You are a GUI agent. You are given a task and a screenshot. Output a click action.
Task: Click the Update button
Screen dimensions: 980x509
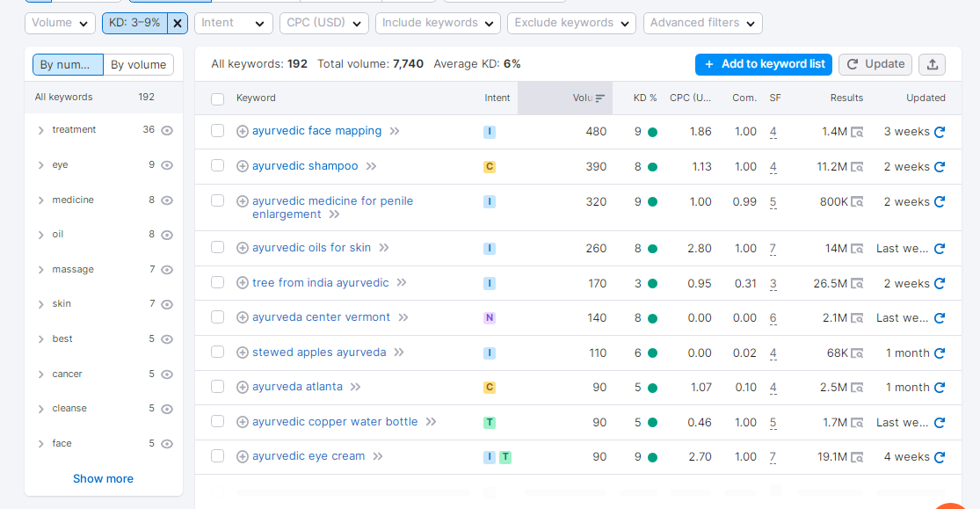point(875,64)
